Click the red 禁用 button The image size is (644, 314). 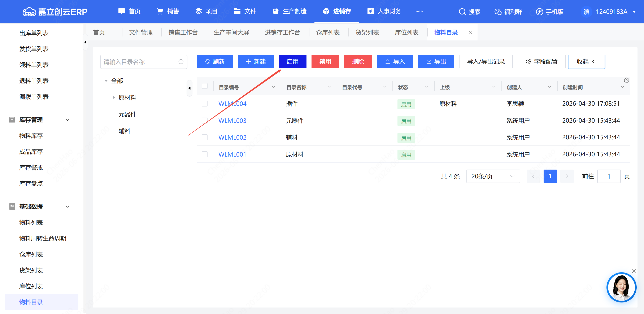click(x=325, y=61)
